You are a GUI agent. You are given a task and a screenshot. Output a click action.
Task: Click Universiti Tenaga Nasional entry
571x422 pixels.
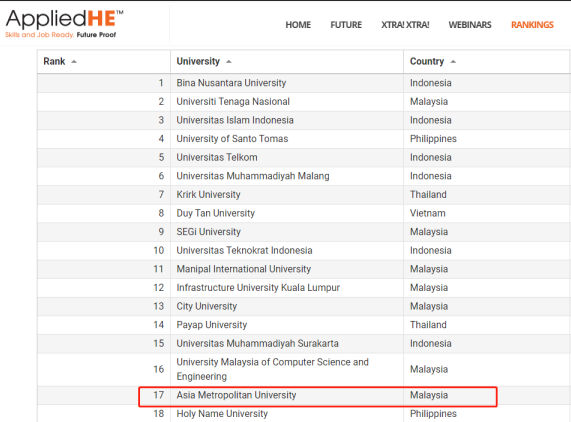[x=233, y=102]
